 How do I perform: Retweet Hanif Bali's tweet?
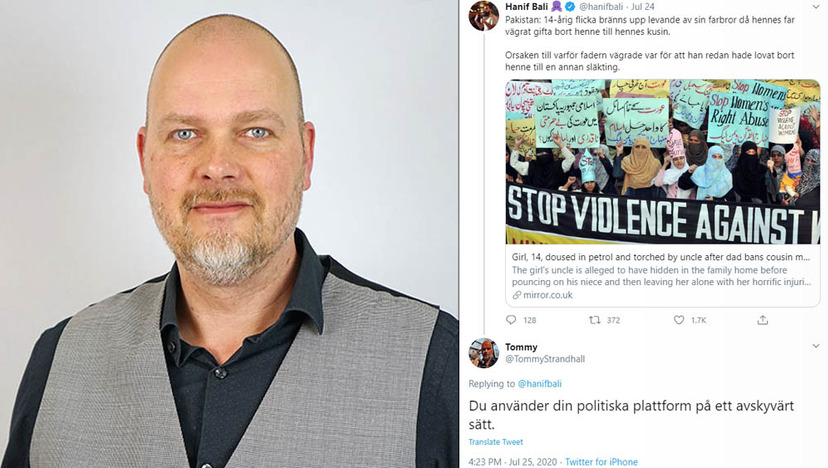595,320
